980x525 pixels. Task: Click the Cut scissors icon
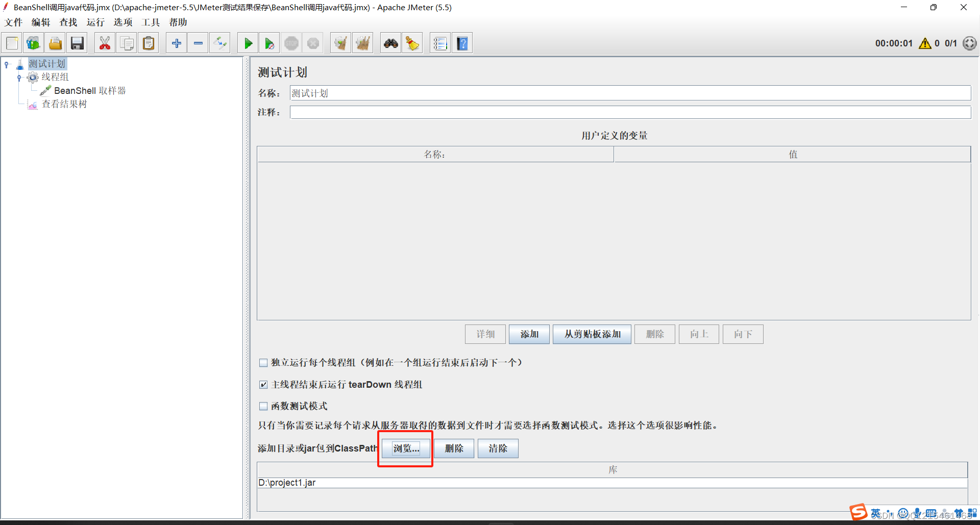[105, 43]
